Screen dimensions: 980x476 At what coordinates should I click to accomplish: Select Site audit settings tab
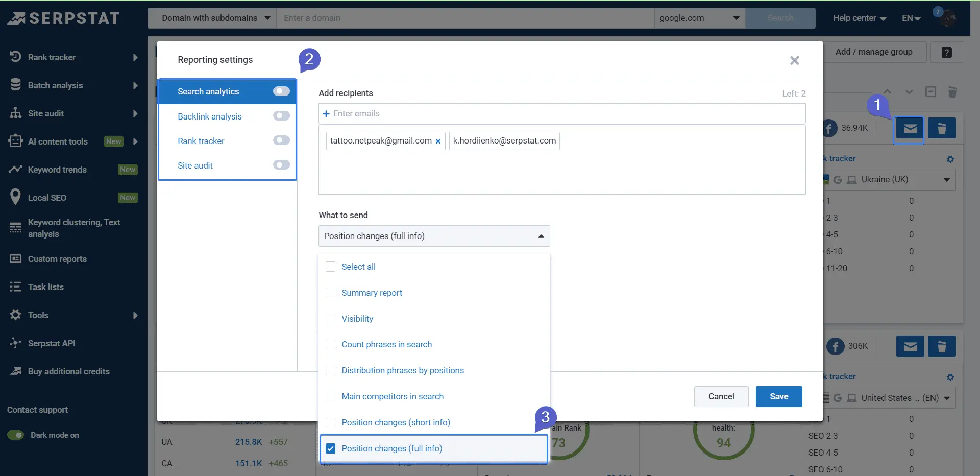pos(228,165)
